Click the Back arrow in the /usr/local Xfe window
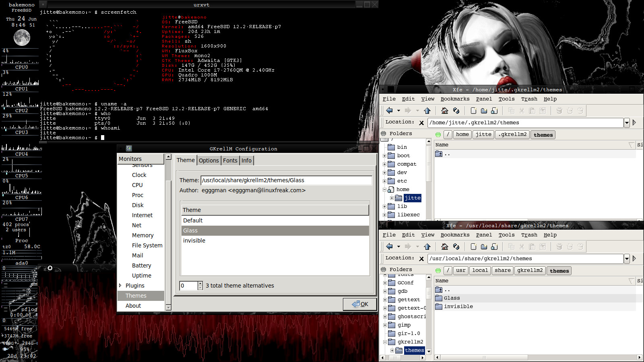Image resolution: width=644 pixels, height=362 pixels. pos(389,247)
